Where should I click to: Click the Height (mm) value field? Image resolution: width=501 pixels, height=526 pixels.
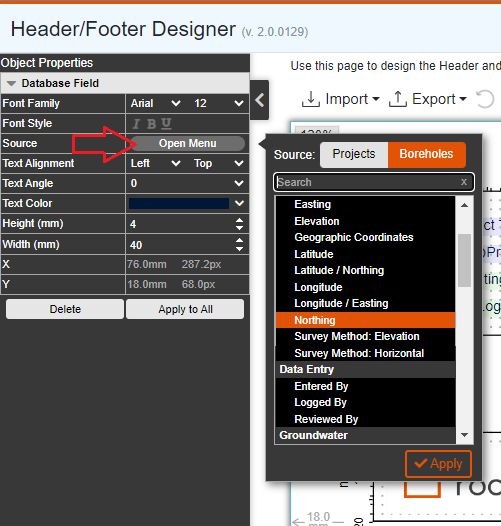coord(181,224)
